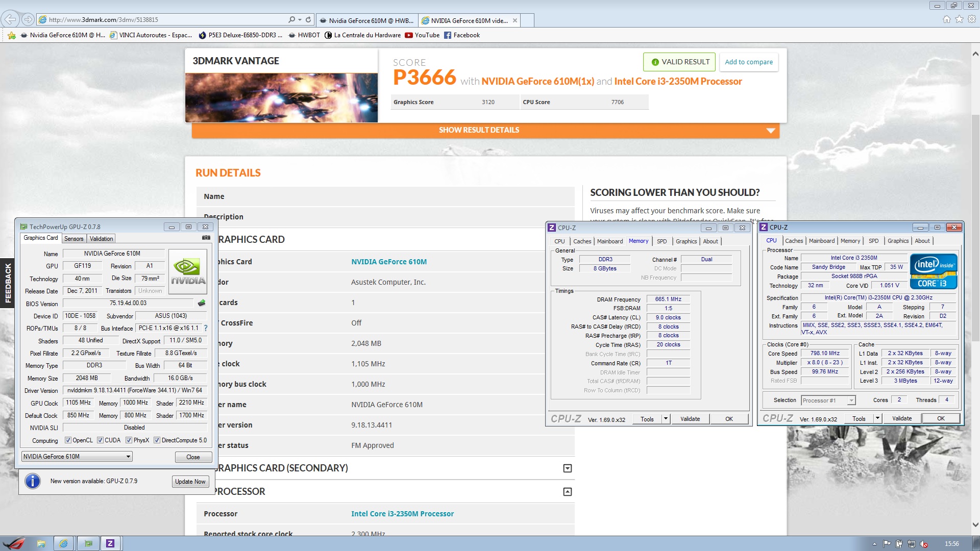Switch to Validation tab in GPU-Z
Image resolution: width=980 pixels, height=551 pixels.
click(101, 239)
